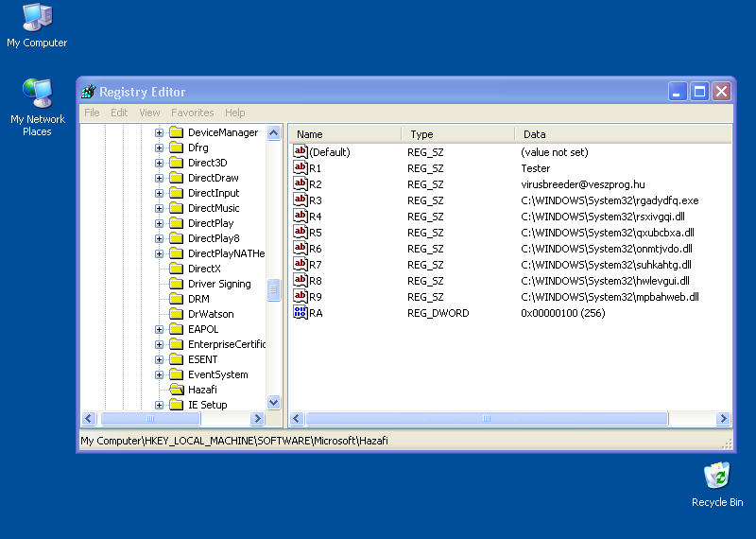Image resolution: width=756 pixels, height=539 pixels.
Task: Select the R2 string value icon
Action: [300, 183]
